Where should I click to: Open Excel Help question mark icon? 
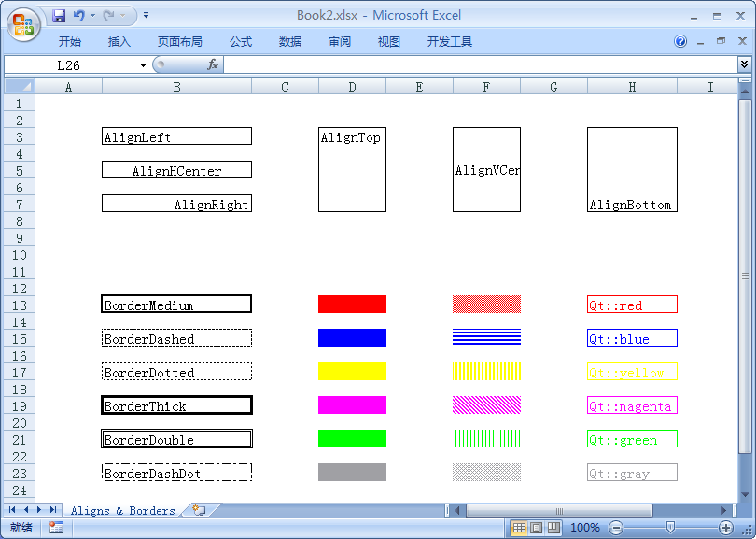click(x=680, y=42)
